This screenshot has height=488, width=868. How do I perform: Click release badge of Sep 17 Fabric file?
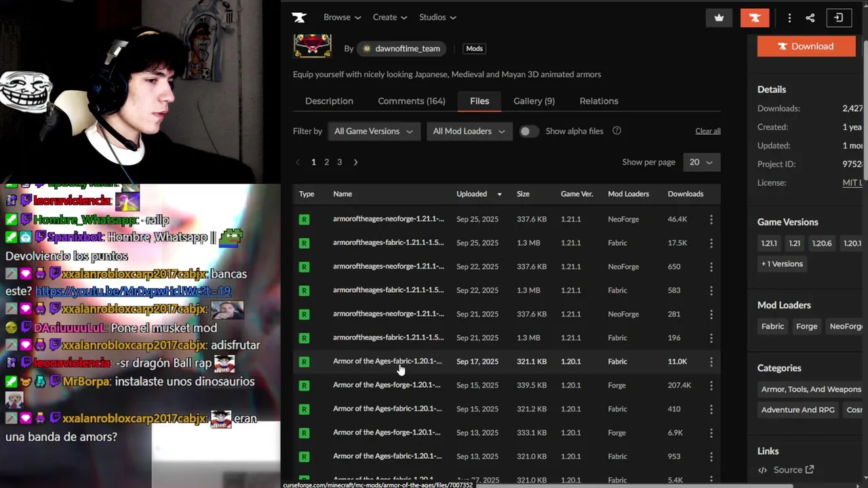pyautogui.click(x=304, y=362)
